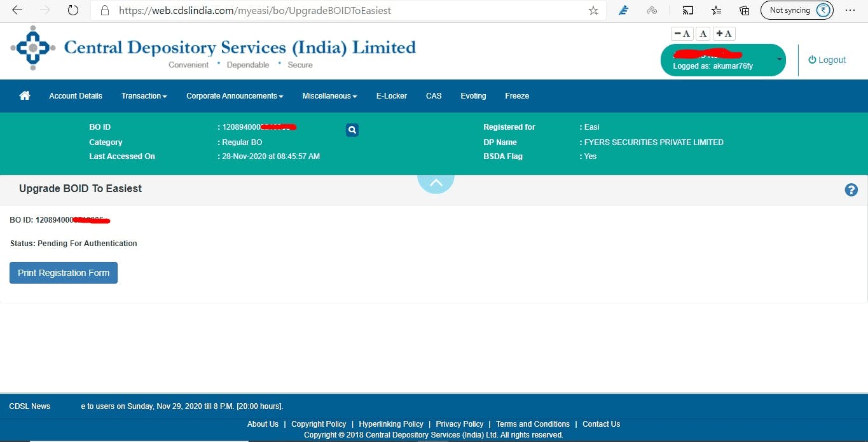Click the About Us footer link
This screenshot has width=868, height=442.
[263, 424]
